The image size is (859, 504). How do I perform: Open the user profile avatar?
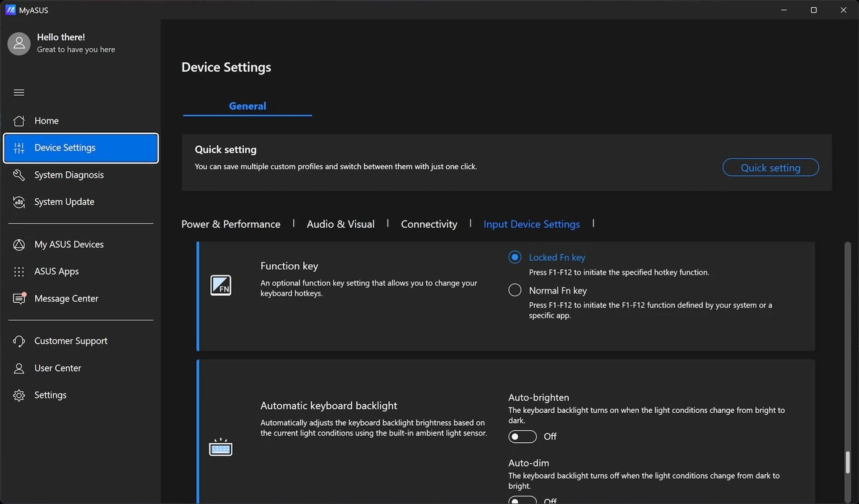click(x=19, y=43)
